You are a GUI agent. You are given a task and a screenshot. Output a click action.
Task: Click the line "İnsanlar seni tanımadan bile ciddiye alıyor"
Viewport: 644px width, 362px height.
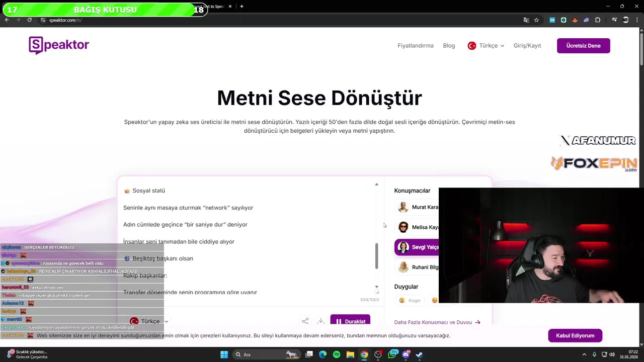[x=179, y=242]
